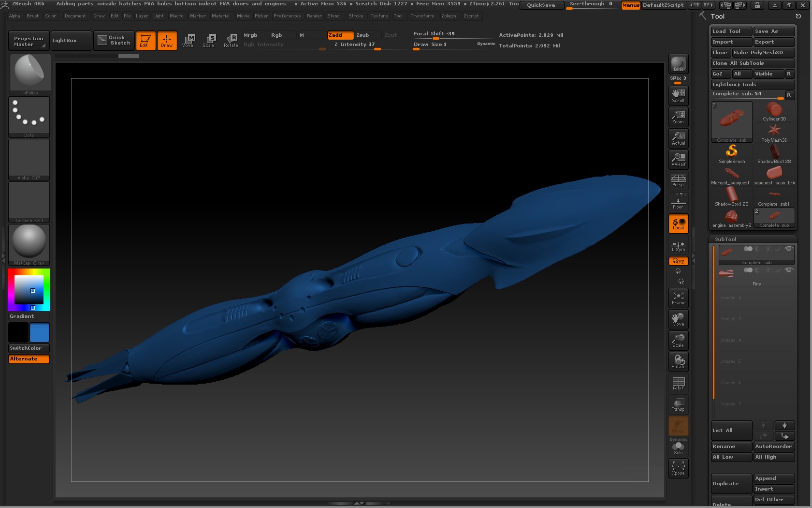
Task: Click the right-shelf Rotate navigation icon
Action: 678,362
